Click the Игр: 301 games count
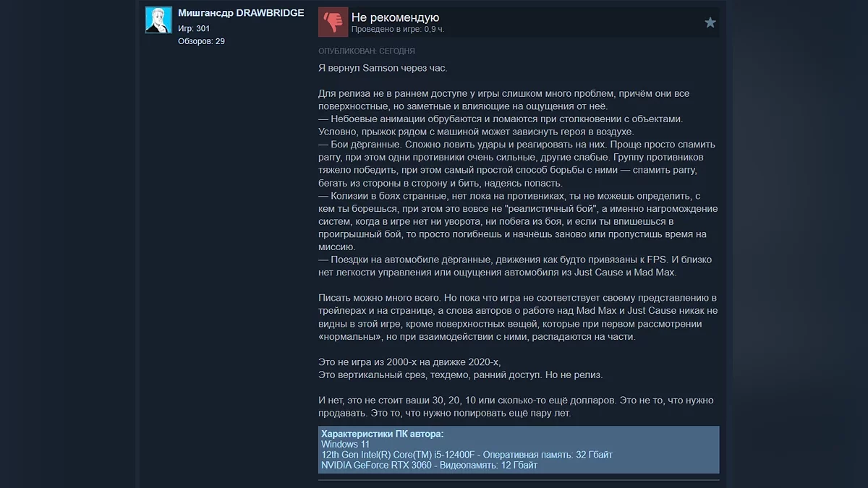868x488 pixels. click(x=194, y=28)
